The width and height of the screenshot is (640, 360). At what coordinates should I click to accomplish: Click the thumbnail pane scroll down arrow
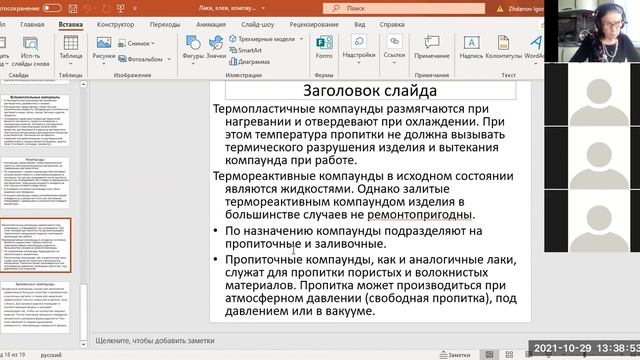click(x=83, y=344)
